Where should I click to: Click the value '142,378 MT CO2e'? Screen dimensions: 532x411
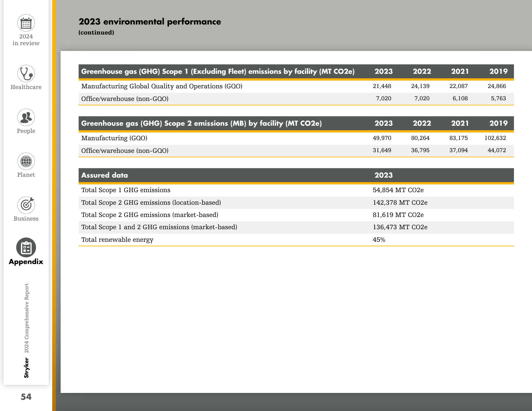(400, 202)
